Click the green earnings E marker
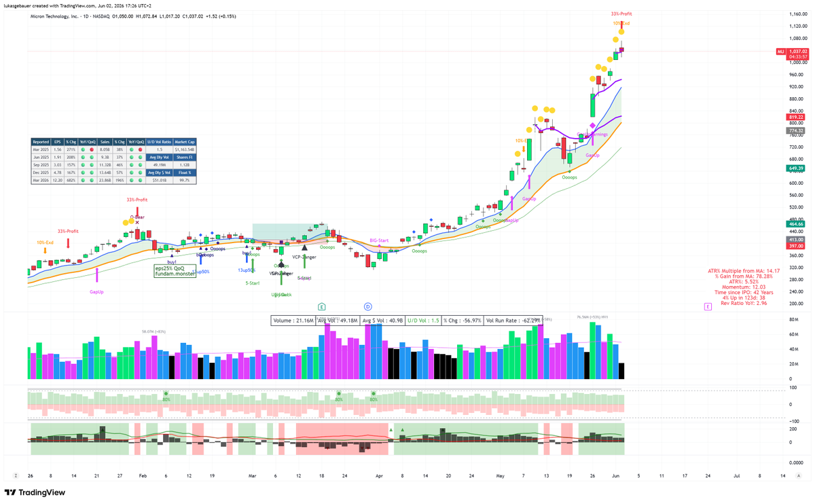815x504 pixels. pos(322,307)
